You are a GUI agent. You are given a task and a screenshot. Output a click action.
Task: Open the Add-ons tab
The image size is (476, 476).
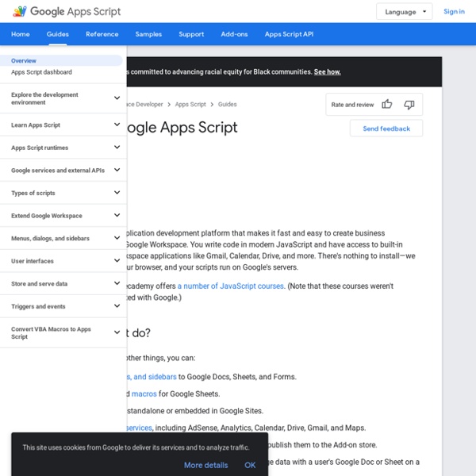pyautogui.click(x=234, y=34)
